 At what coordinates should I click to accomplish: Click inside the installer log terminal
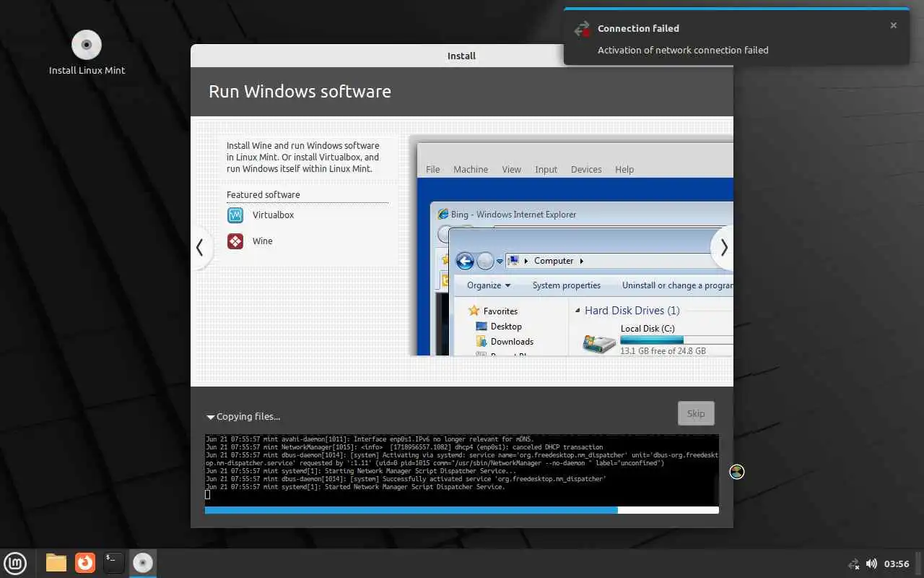[x=462, y=470]
